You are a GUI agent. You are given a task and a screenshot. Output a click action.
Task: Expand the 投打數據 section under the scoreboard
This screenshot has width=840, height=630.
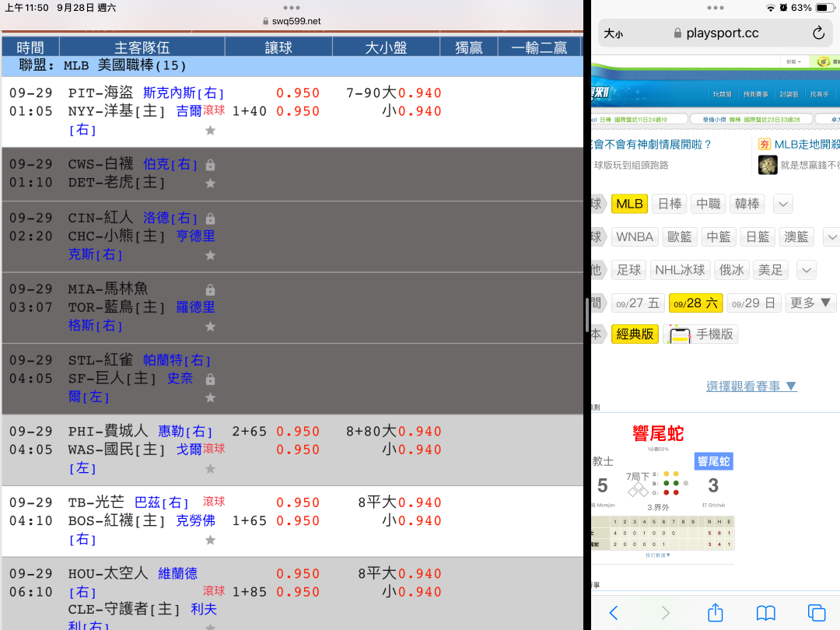pyautogui.click(x=657, y=555)
